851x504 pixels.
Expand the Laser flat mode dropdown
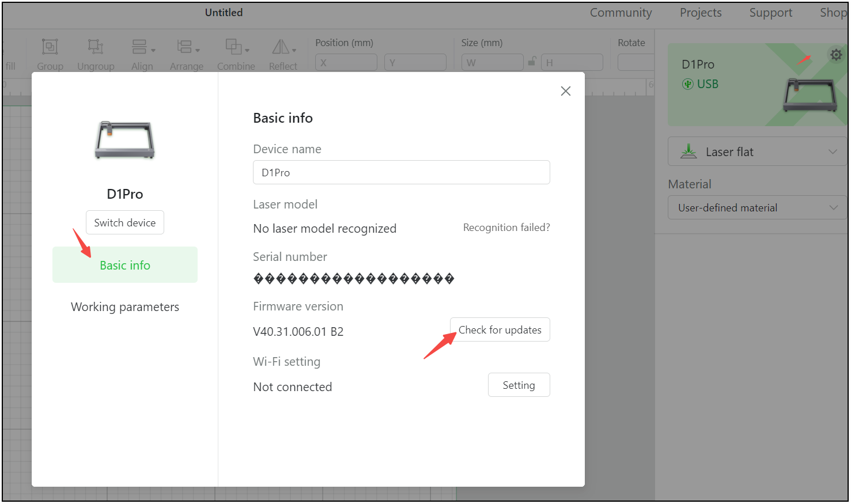click(757, 152)
